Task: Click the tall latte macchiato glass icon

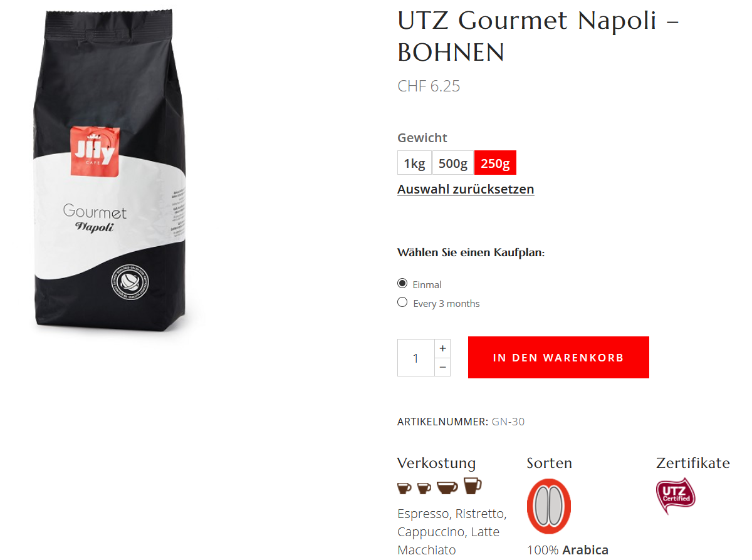Action: click(473, 485)
